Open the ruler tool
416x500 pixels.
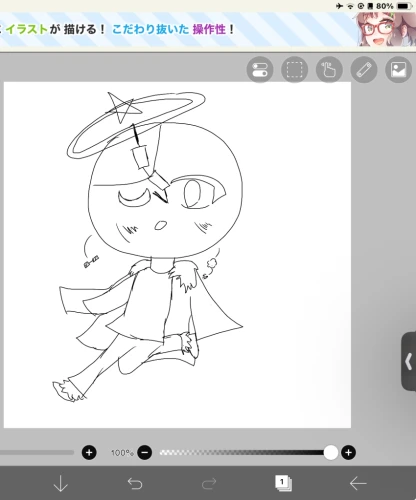364,70
